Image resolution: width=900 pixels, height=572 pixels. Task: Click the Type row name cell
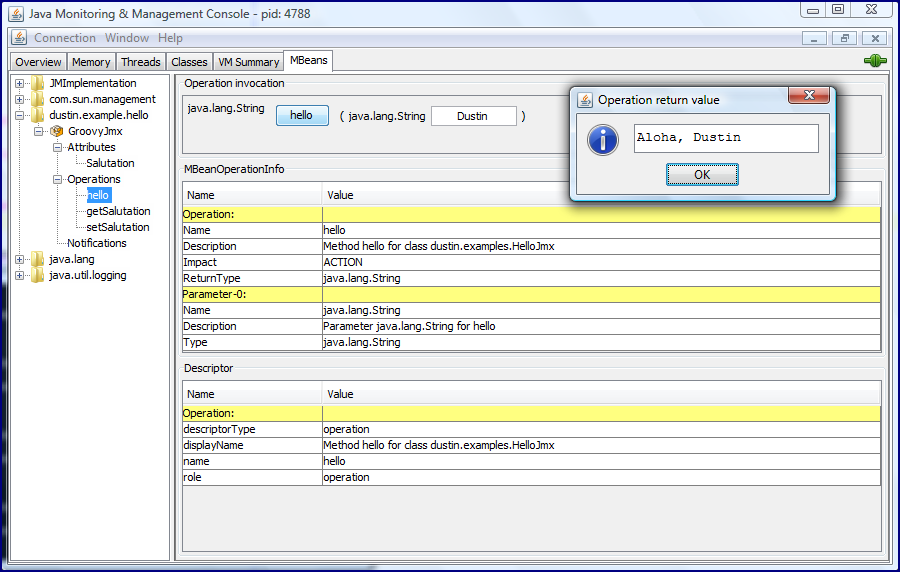(253, 343)
